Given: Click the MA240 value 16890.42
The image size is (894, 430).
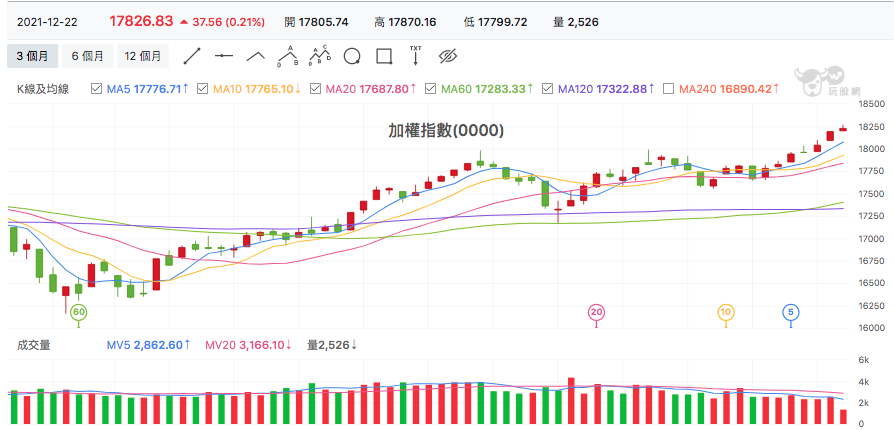Looking at the screenshot, I should [x=745, y=89].
